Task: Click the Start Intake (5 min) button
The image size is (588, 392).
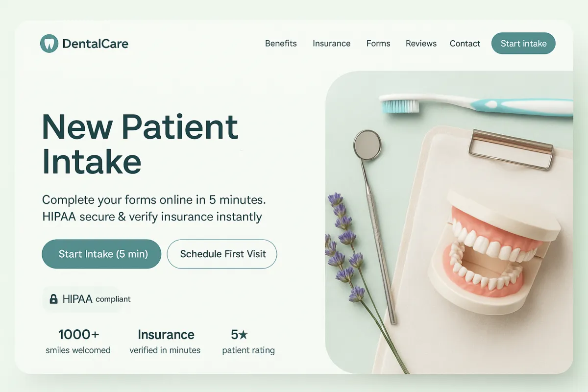Action: pyautogui.click(x=101, y=254)
